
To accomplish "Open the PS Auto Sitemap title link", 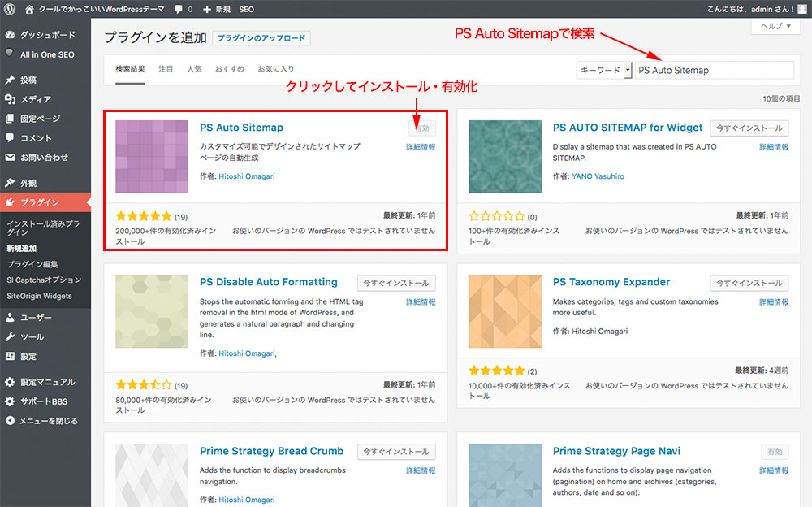I will [x=241, y=128].
